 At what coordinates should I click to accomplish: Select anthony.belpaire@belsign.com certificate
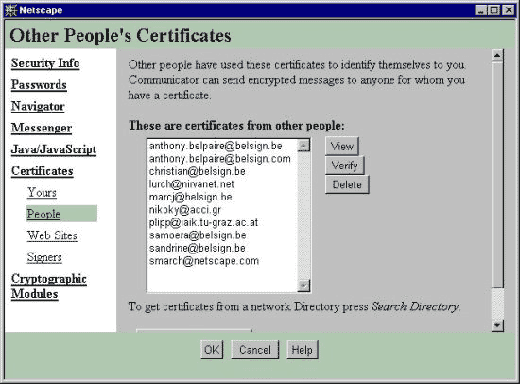(x=222, y=159)
